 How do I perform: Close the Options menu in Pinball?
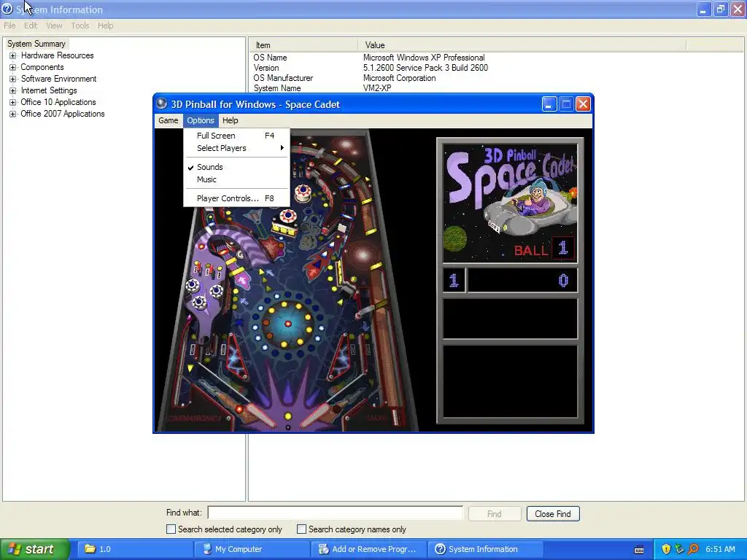pos(201,120)
